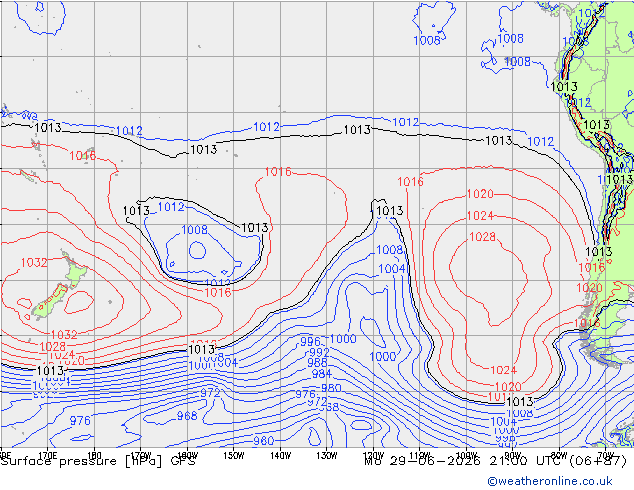Select the blue 984 isobar label

pyautogui.click(x=321, y=374)
